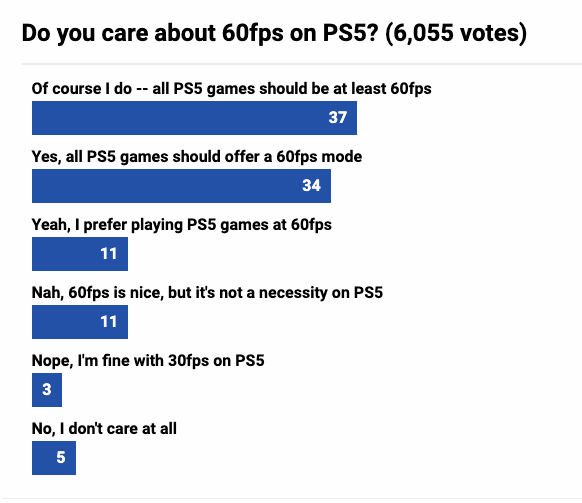Select 'Yeah, I prefer playing PS5 games' label
Image resolution: width=582 pixels, height=503 pixels.
pyautogui.click(x=182, y=225)
